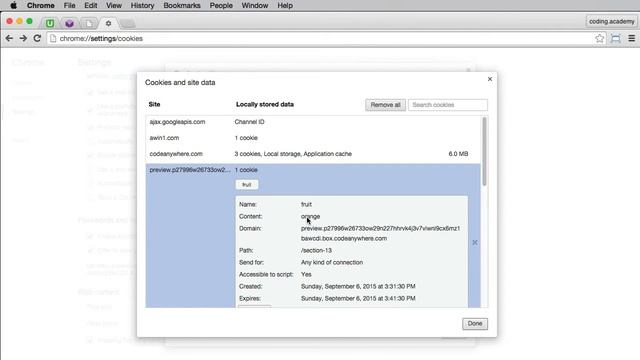Click the Done button

[475, 324]
